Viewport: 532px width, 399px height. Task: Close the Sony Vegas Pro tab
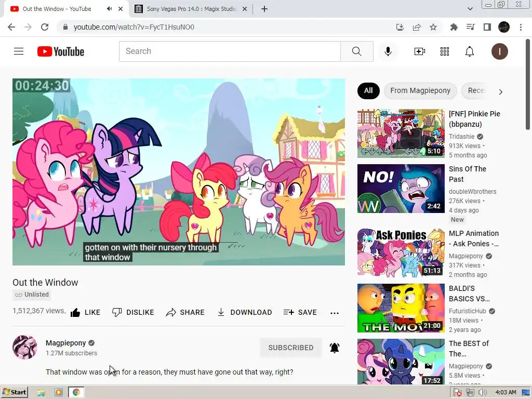coord(245,9)
